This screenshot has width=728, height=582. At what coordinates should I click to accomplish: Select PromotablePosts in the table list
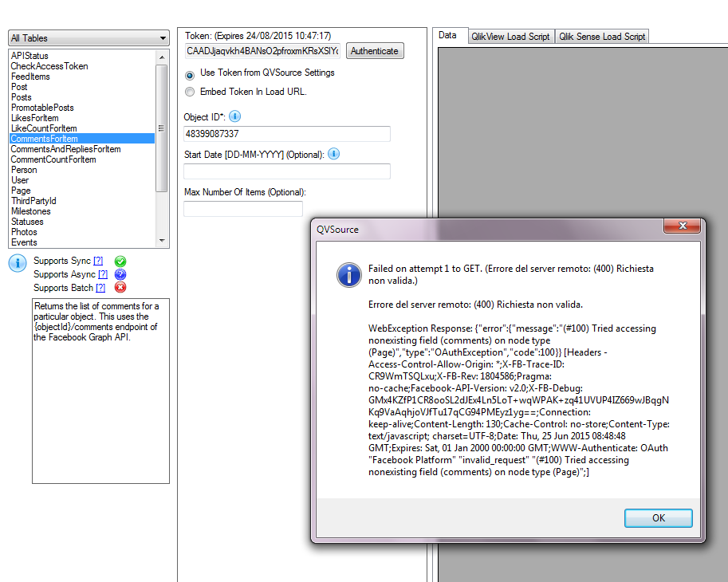pos(82,108)
